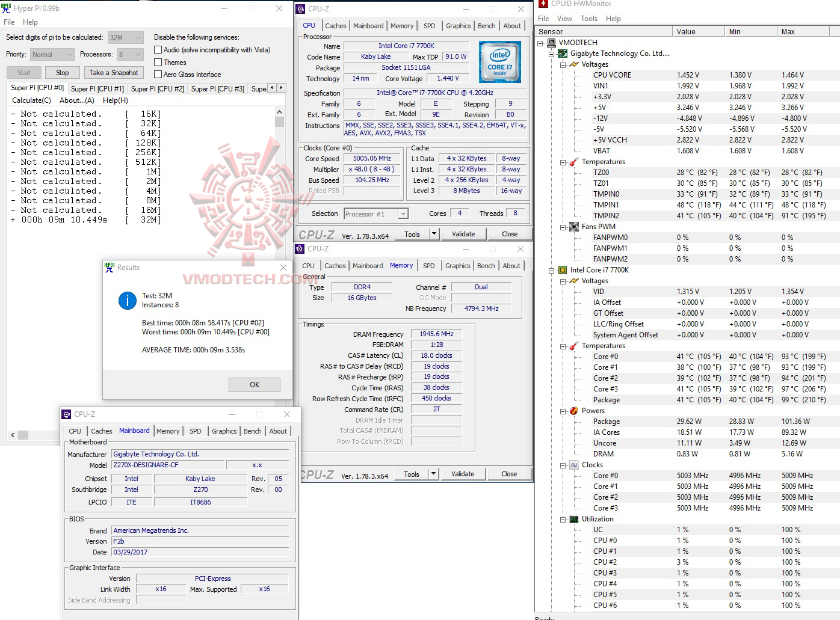Screen dimensions: 840x620
Task: Collapse the VMODTECH tree node
Action: click(540, 43)
